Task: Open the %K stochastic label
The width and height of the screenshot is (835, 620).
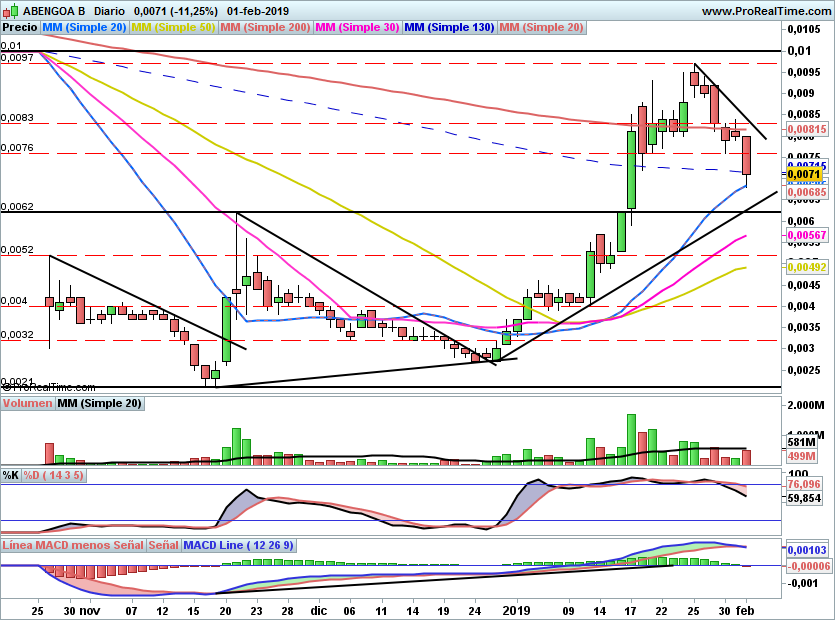Action: click(x=10, y=475)
